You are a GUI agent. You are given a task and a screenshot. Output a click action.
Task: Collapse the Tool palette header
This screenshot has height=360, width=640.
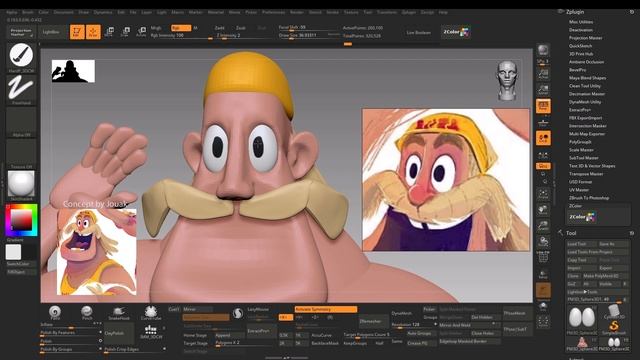[571, 233]
